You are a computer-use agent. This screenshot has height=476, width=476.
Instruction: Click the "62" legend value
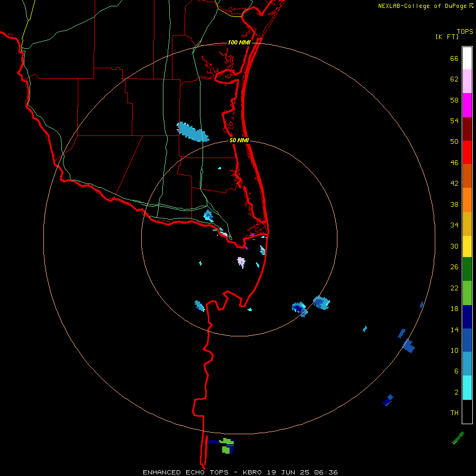[454, 79]
